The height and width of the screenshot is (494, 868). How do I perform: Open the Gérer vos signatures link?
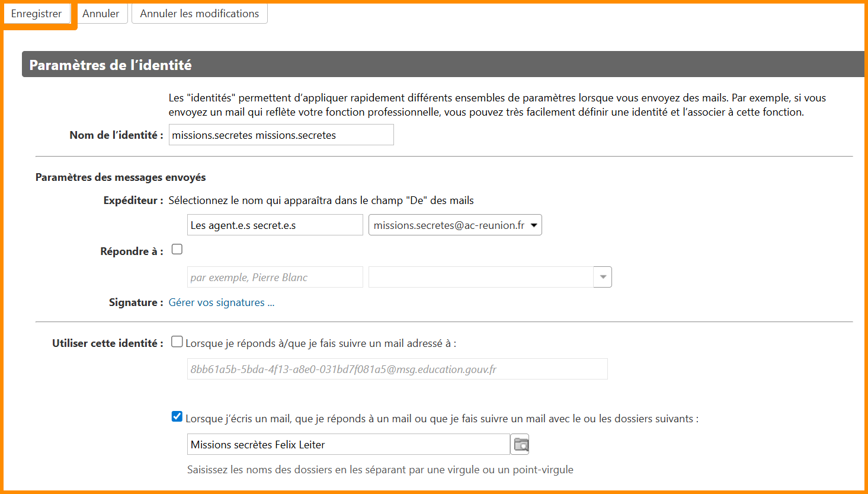(221, 302)
